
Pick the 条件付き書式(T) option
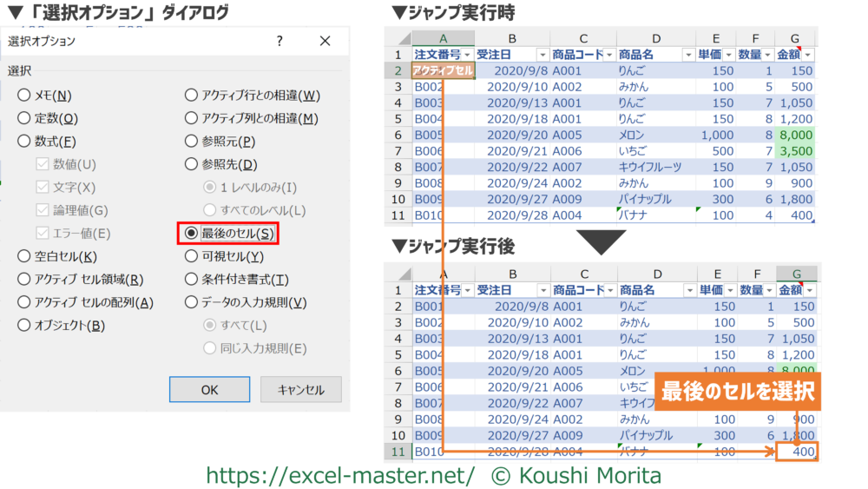[x=191, y=280]
